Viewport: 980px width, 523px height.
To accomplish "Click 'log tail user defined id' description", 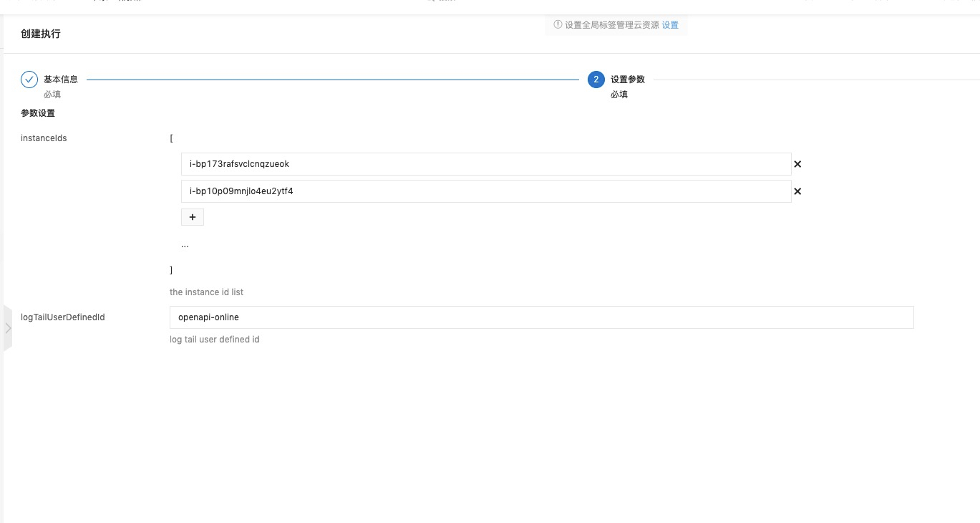I will (214, 340).
